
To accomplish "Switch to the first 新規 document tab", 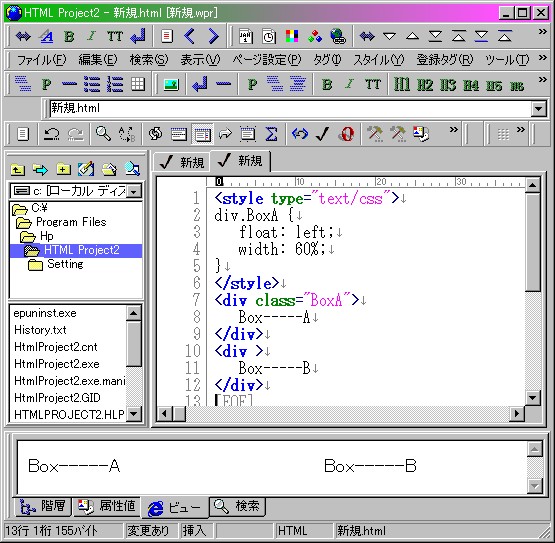I will [x=182, y=162].
